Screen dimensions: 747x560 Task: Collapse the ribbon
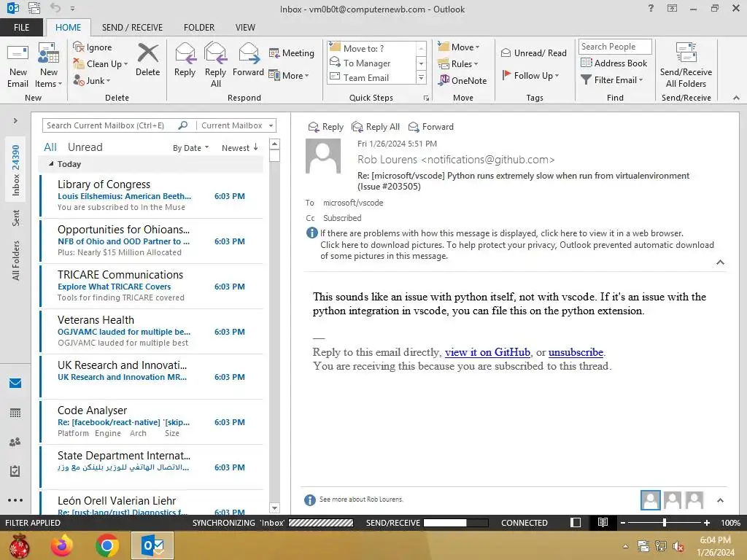tap(736, 98)
